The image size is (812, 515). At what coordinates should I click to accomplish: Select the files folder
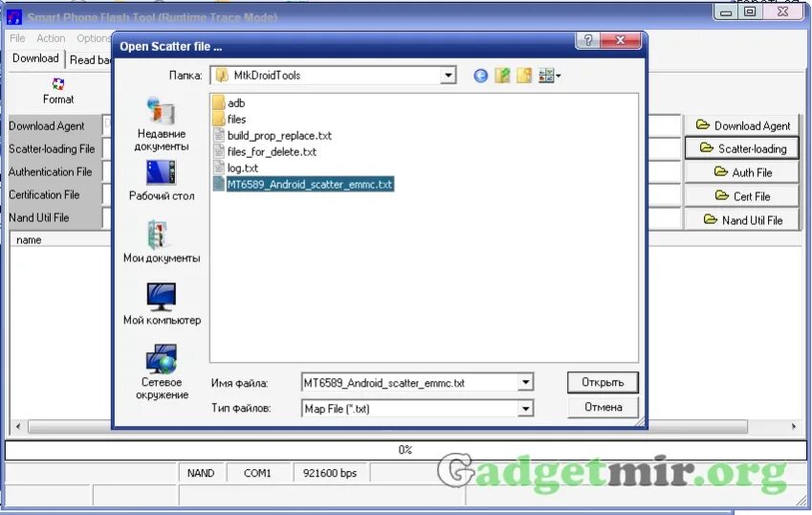(x=230, y=119)
